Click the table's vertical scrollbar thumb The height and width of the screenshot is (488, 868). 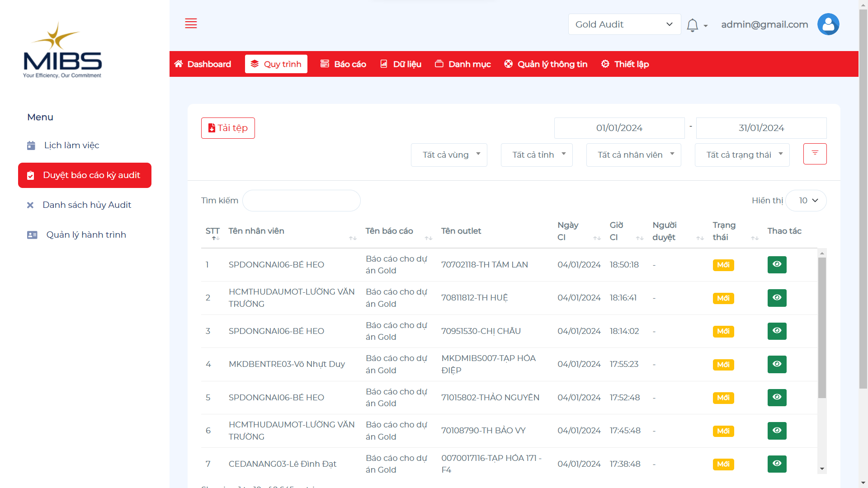click(822, 328)
